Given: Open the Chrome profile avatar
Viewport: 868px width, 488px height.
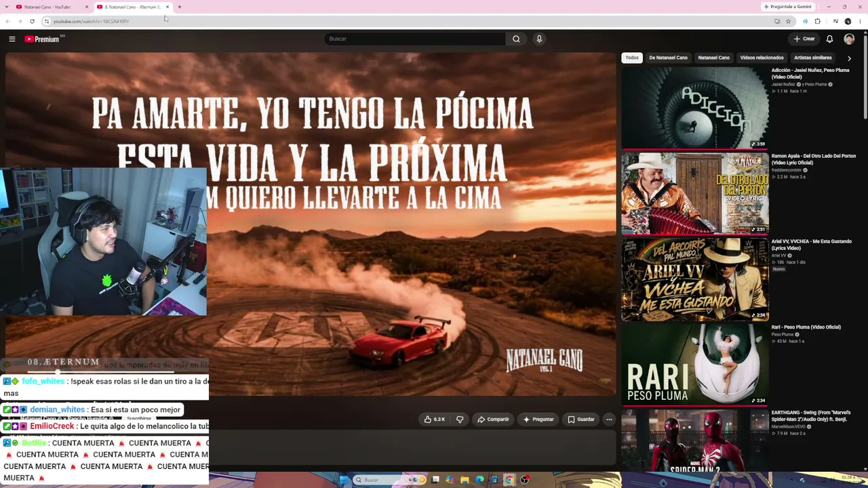Looking at the screenshot, I should pyautogui.click(x=848, y=21).
